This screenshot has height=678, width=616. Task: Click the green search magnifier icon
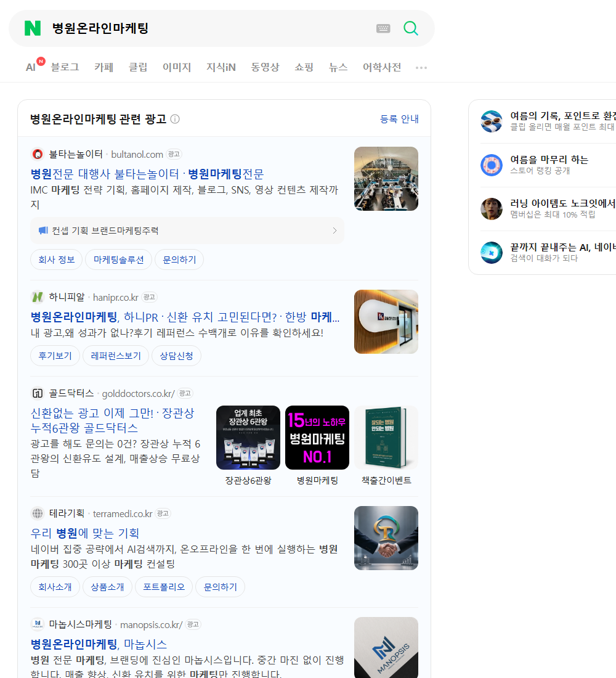click(411, 28)
